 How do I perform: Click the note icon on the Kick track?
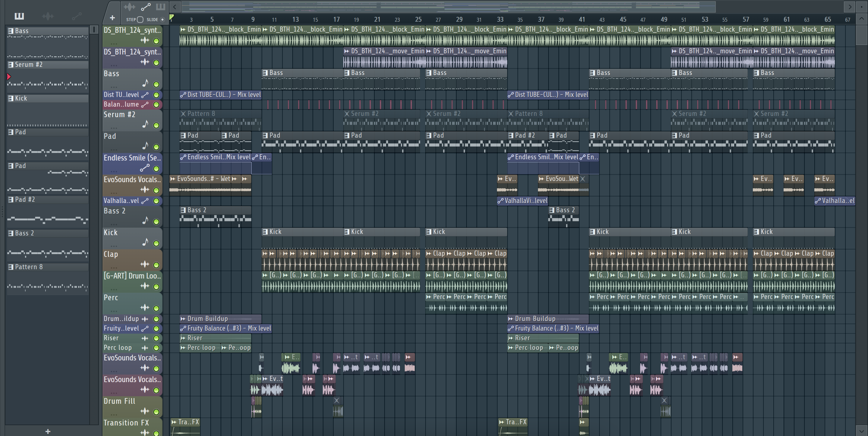point(145,242)
